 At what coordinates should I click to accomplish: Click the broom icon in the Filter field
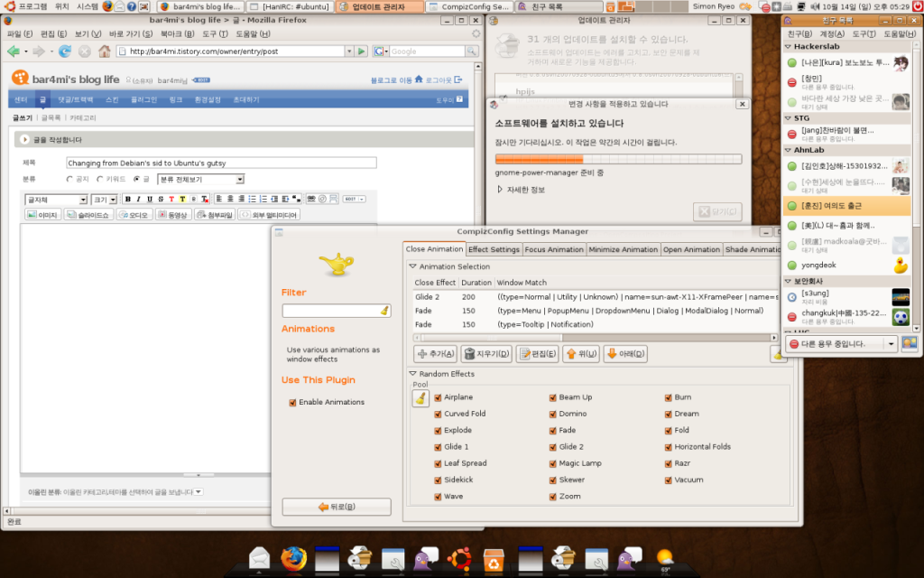tap(384, 311)
